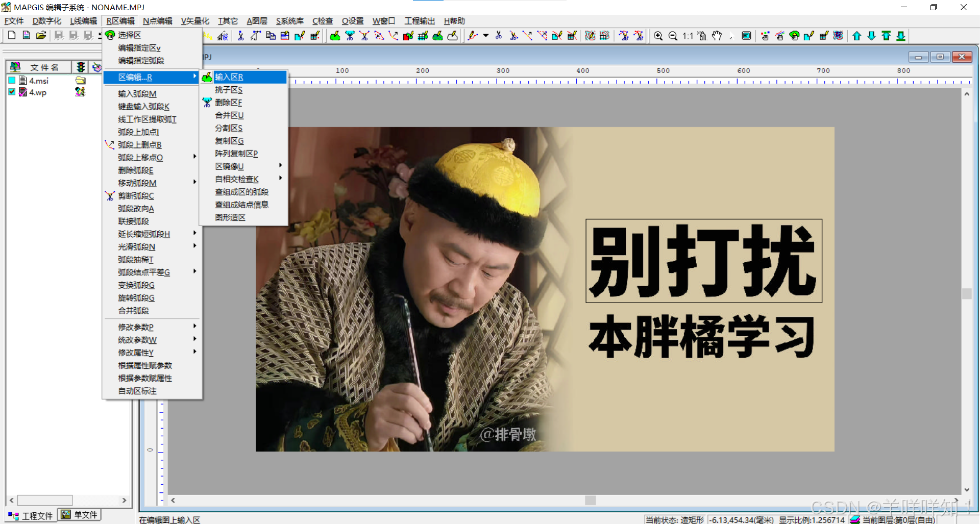Click the 4.wp region file icon
This screenshot has height=524, width=980.
pos(23,92)
